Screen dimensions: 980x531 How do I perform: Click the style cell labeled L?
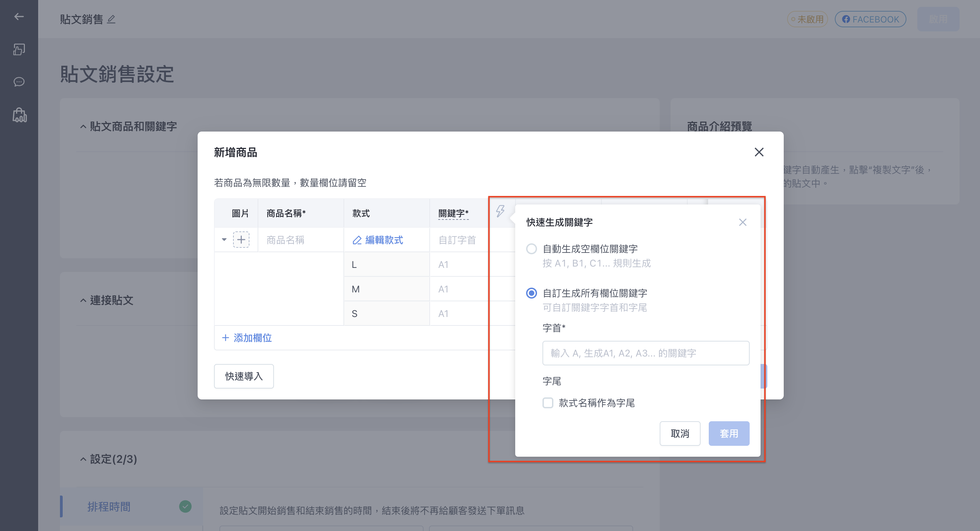pos(386,264)
